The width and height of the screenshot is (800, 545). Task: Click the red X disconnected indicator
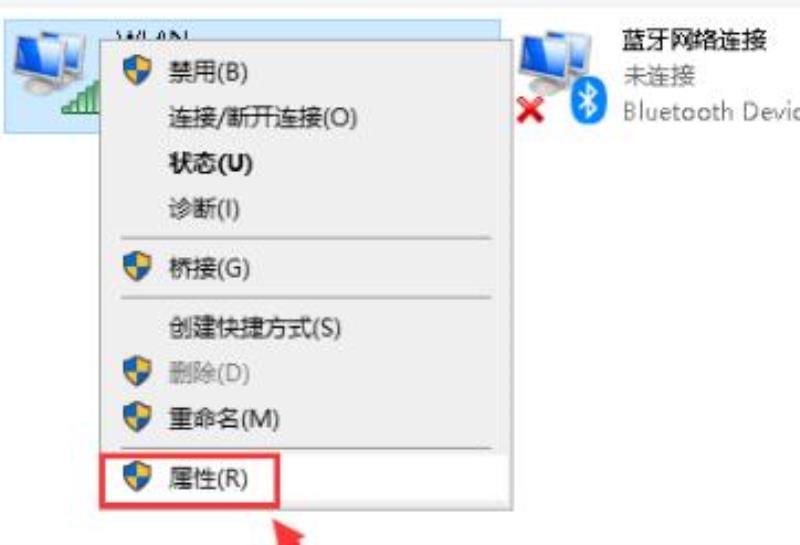click(x=530, y=110)
